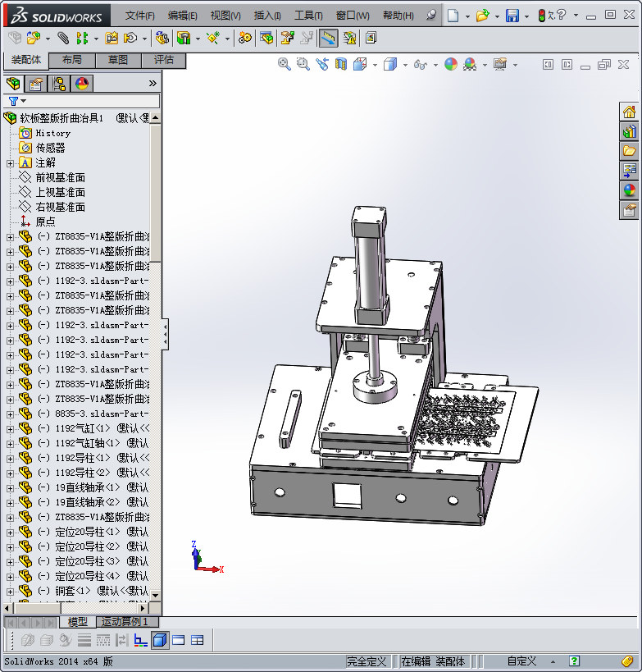The width and height of the screenshot is (642, 672).
Task: Open Appearances color ball in task pane
Action: (629, 190)
